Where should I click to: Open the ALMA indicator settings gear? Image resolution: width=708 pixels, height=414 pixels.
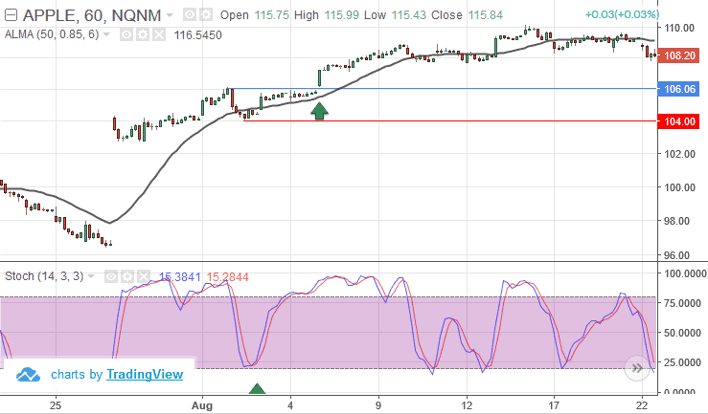pos(143,35)
